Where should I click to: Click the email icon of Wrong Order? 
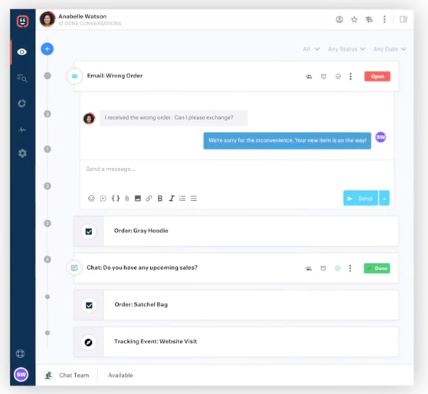pyautogui.click(x=75, y=76)
